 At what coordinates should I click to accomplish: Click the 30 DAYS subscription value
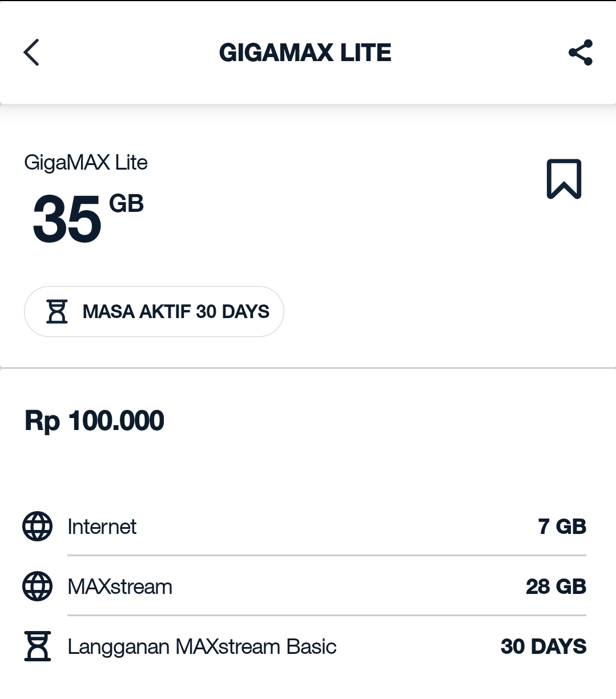(x=543, y=646)
